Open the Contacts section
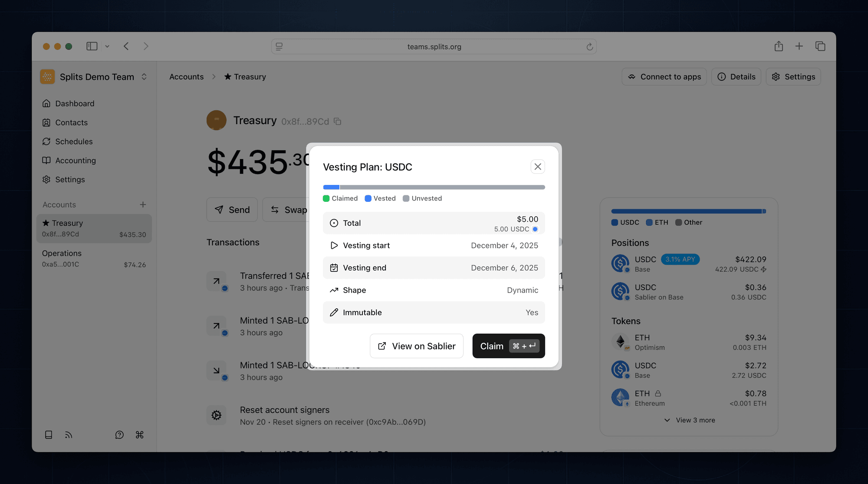This screenshot has height=484, width=868. click(71, 122)
